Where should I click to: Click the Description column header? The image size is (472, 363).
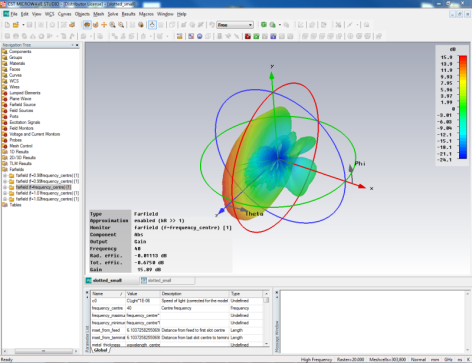pyautogui.click(x=195, y=294)
